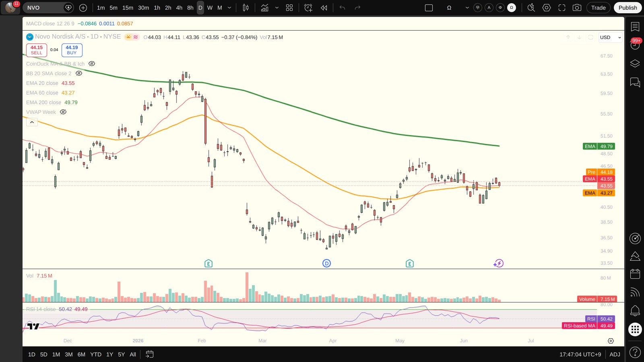Select the YTD date range
This screenshot has height=362, width=644.
[x=96, y=354]
